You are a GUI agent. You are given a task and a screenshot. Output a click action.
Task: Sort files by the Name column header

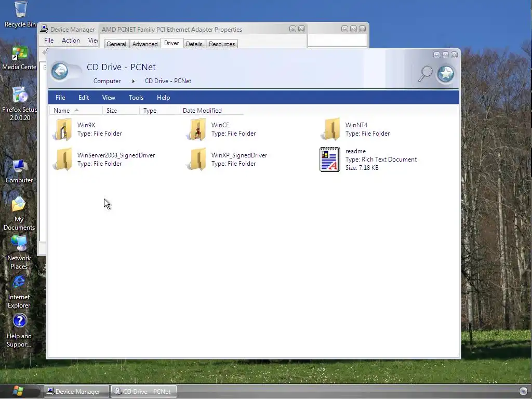(76, 111)
